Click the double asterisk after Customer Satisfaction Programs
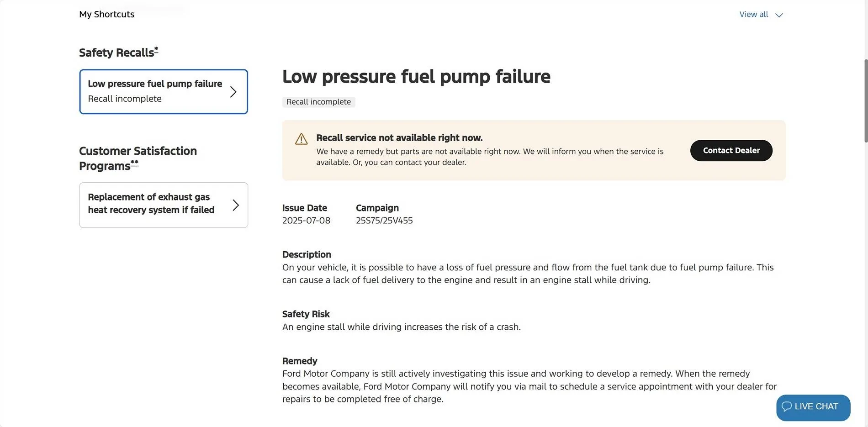868x427 pixels. [x=134, y=163]
